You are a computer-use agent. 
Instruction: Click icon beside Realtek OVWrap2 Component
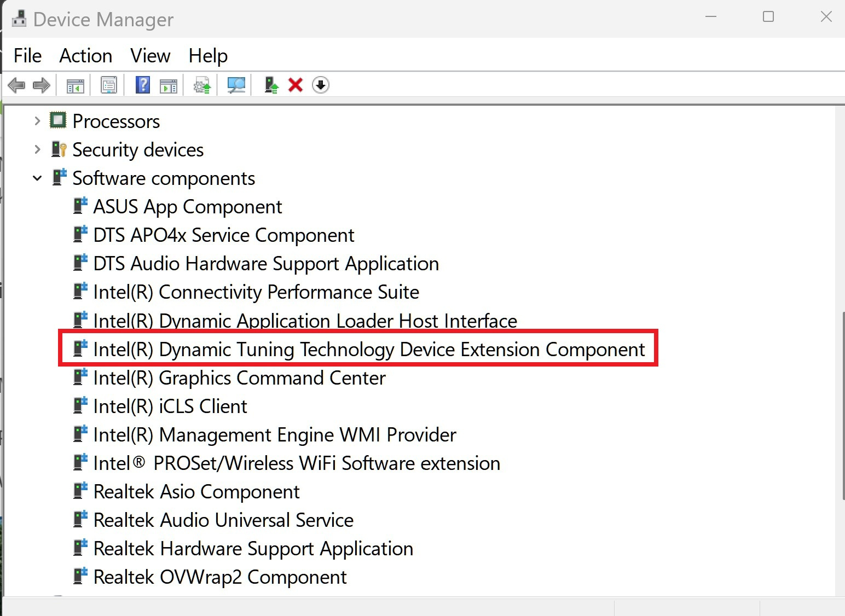[x=80, y=576]
